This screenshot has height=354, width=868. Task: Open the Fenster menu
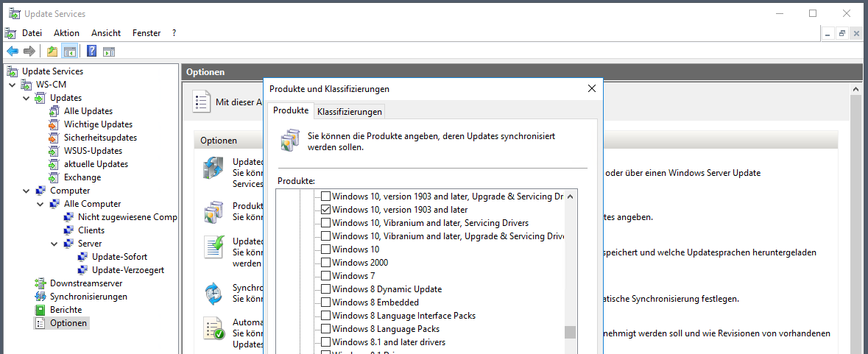click(x=147, y=33)
